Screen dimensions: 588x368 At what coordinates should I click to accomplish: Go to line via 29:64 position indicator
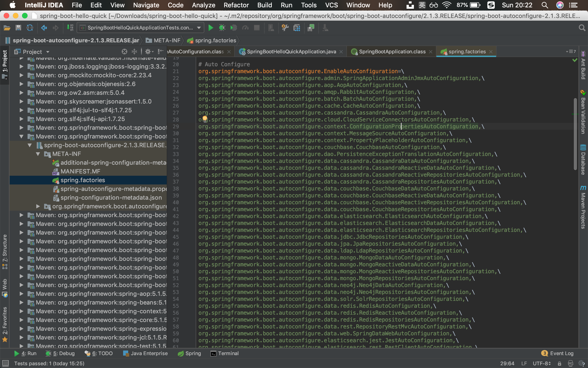pyautogui.click(x=507, y=363)
